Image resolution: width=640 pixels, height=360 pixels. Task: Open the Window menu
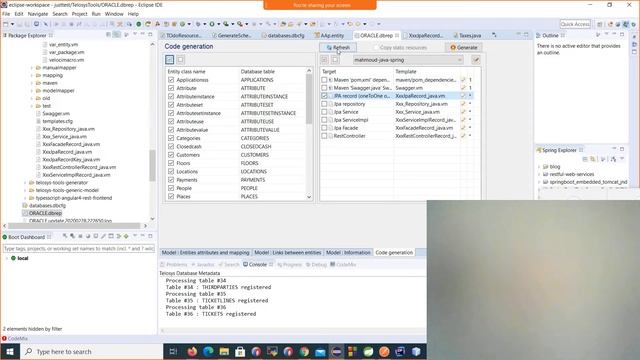(114, 14)
